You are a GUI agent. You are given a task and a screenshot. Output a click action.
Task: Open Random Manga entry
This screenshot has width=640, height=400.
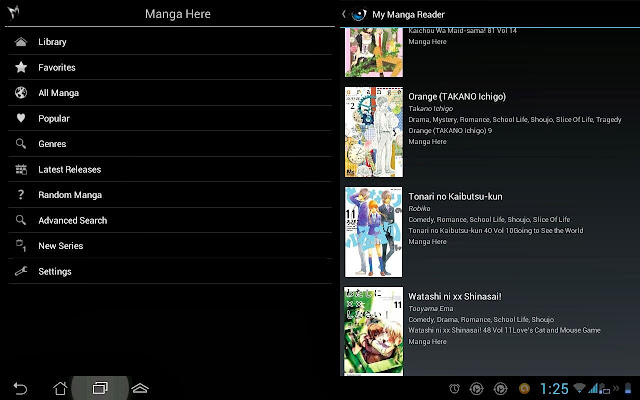tap(170, 195)
